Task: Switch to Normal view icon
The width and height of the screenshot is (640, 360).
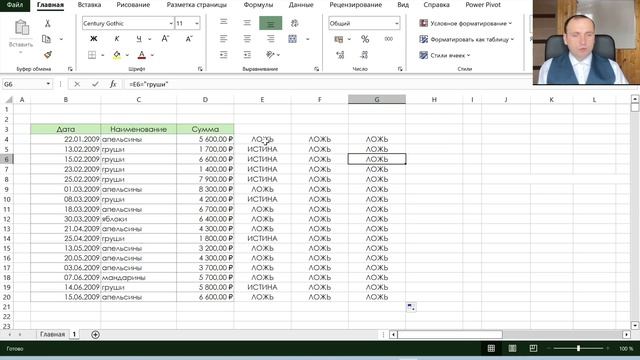Action: pos(491,348)
